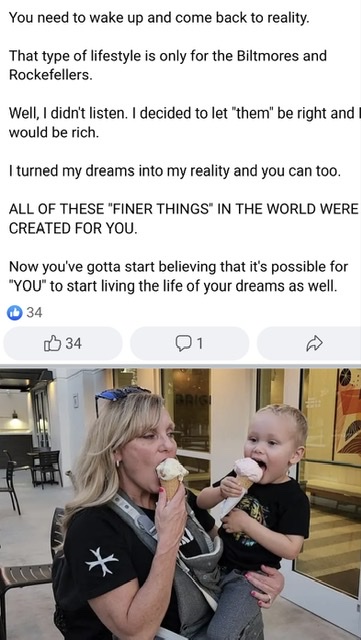Click the blue thumbs-up reaction icon
The height and width of the screenshot is (640, 361).
click(15, 313)
